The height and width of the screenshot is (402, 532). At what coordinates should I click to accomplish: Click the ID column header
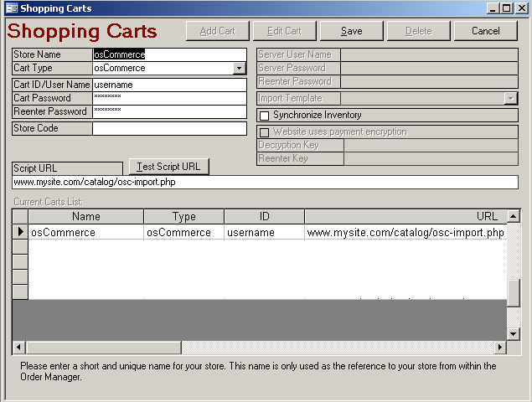[264, 216]
